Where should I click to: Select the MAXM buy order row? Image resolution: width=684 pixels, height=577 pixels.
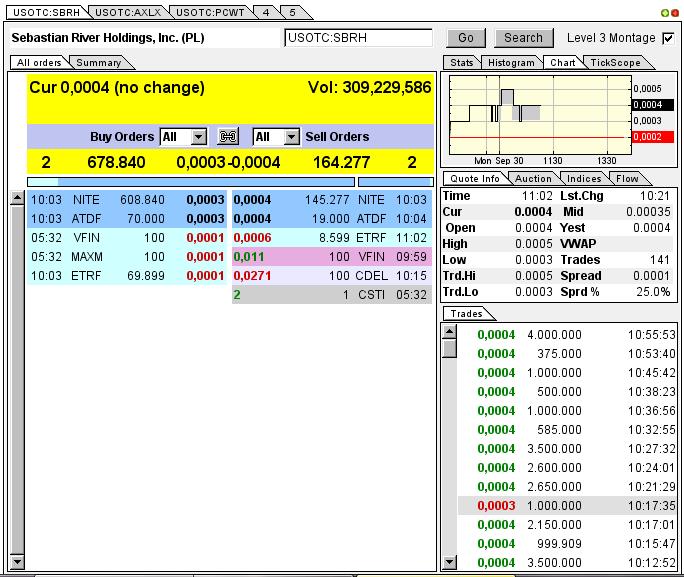127,256
